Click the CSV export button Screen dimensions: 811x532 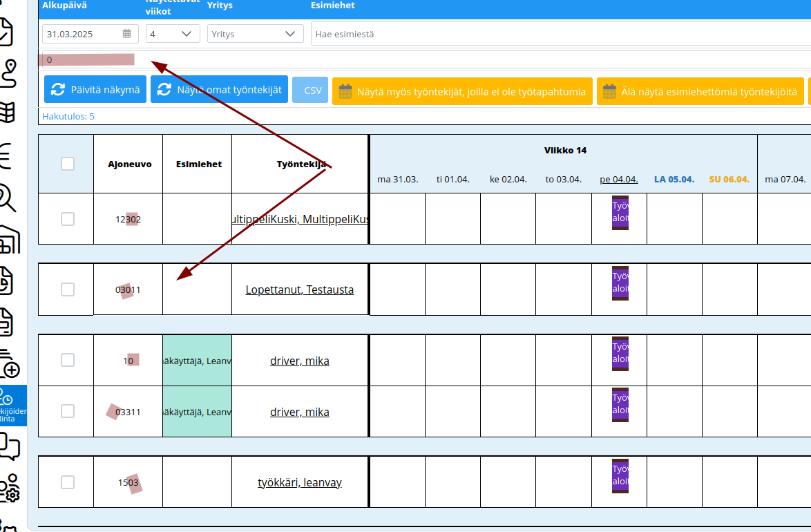(x=309, y=90)
